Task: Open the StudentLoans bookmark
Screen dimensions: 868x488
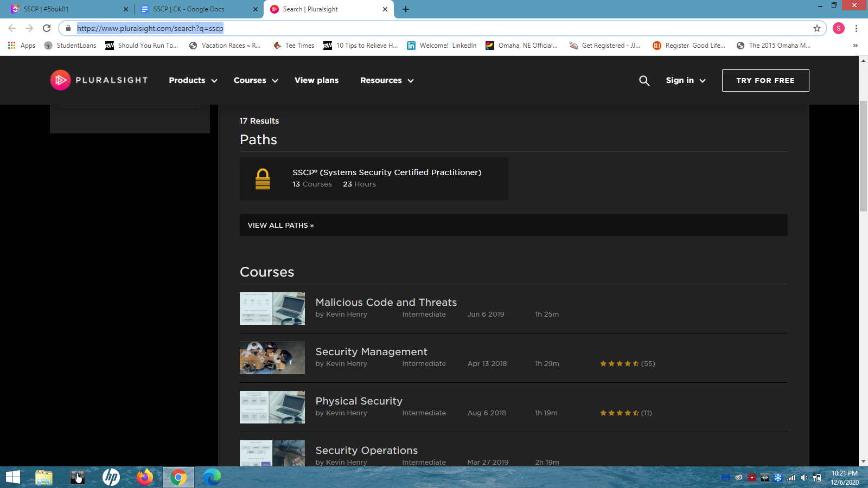Action: click(x=70, y=46)
